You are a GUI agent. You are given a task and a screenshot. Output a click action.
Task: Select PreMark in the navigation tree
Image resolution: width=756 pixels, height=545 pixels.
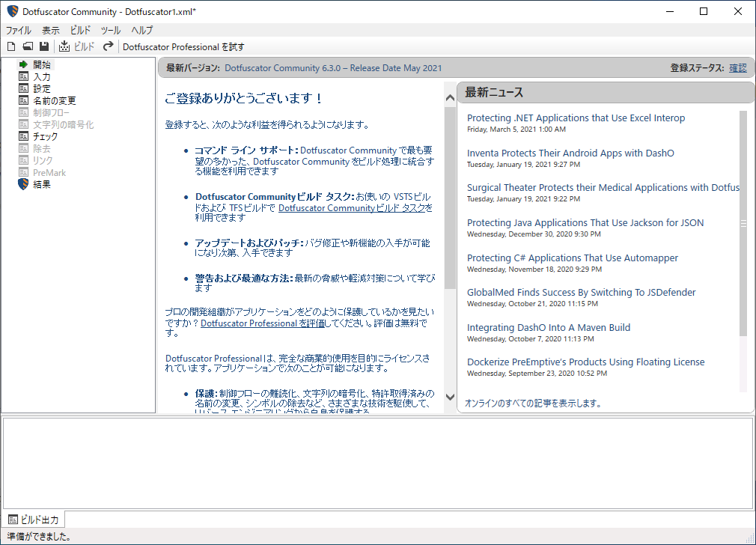(49, 173)
